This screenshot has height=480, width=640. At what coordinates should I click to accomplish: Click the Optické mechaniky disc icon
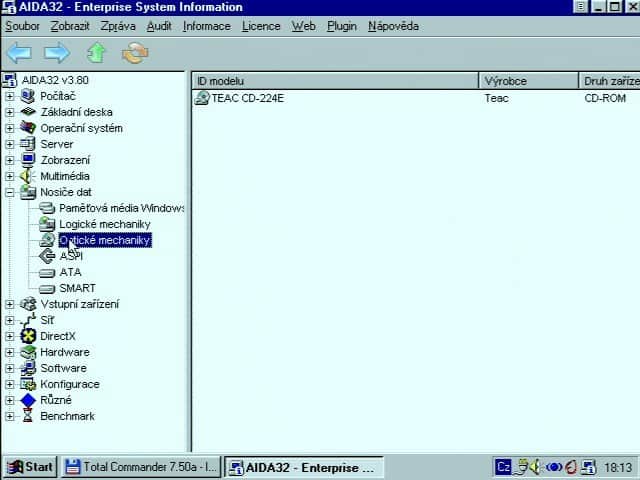(47, 240)
